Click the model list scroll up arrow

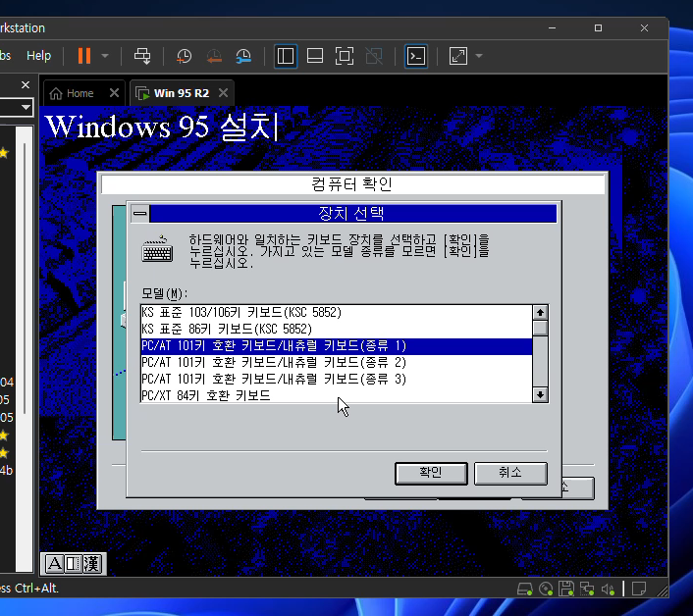tap(540, 313)
